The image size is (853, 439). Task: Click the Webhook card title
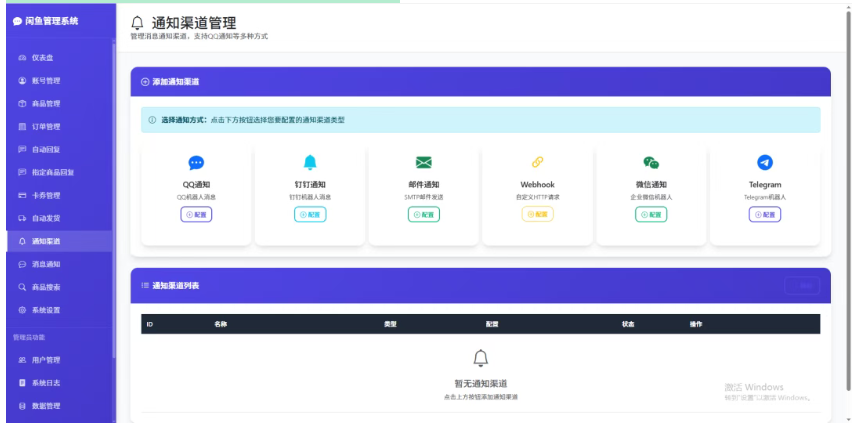tap(537, 184)
